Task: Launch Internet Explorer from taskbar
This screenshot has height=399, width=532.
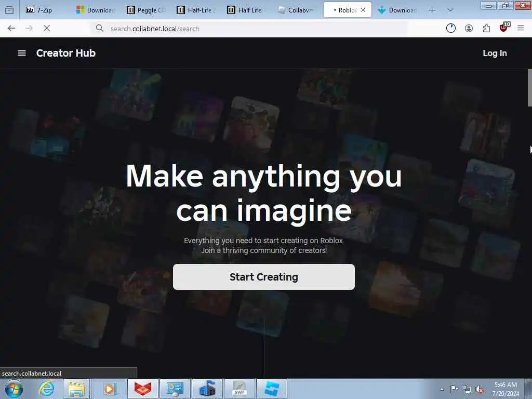Action: coord(46,389)
